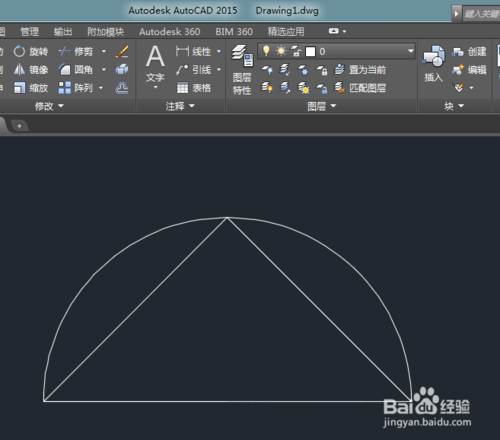Click the search keyword input field
The image size is (500, 440).
click(x=482, y=14)
